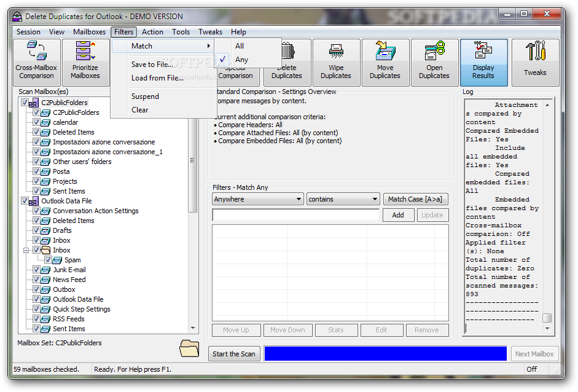The image size is (578, 392).
Task: Click the RSS Feeds folder icon
Action: [45, 319]
